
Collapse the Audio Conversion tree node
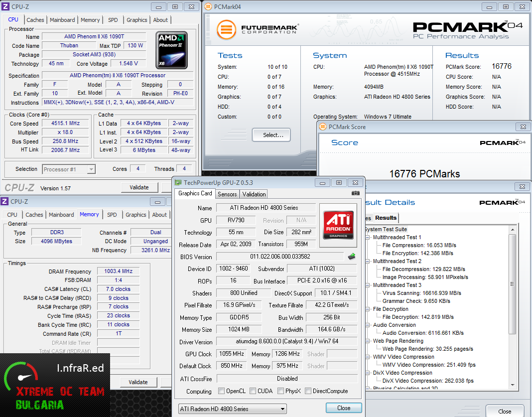pos(368,325)
